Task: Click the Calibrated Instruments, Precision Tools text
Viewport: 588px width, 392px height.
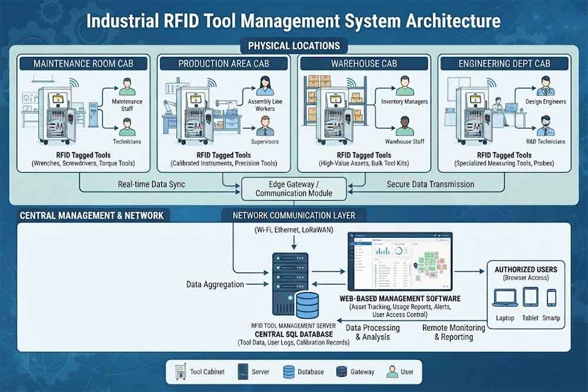Action: tap(223, 164)
